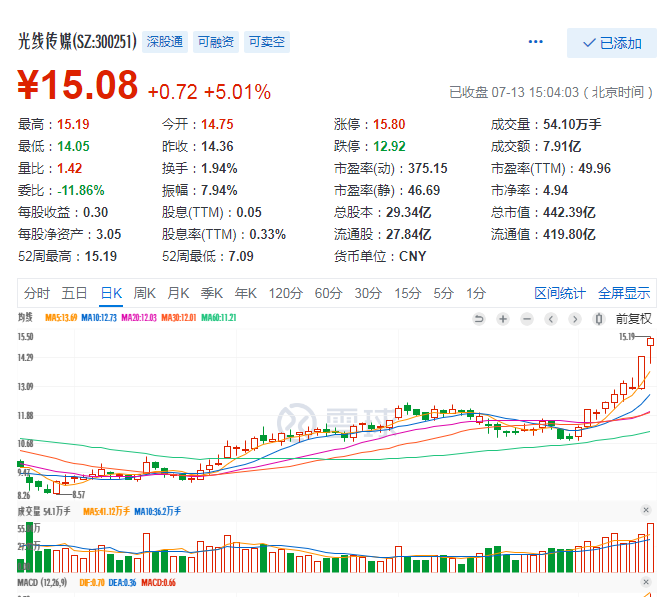
Task: Toggle the 已添加 watchlist button
Action: [611, 43]
